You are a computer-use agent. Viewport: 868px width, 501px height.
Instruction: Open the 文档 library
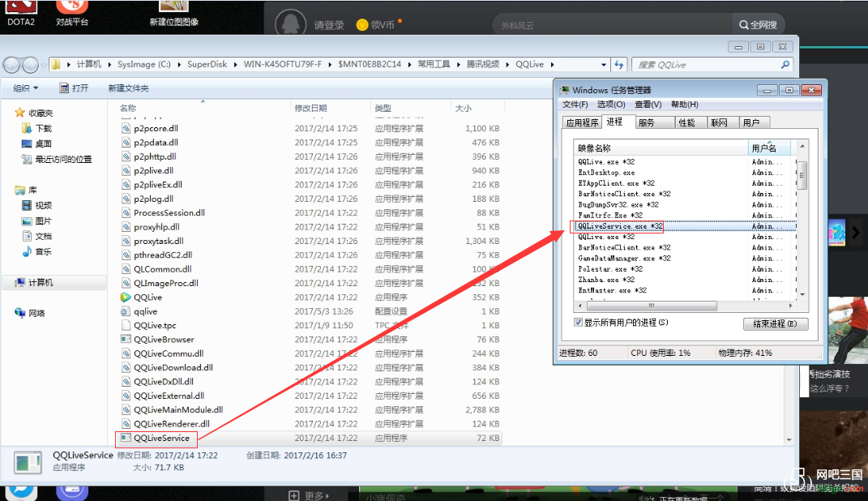click(37, 237)
